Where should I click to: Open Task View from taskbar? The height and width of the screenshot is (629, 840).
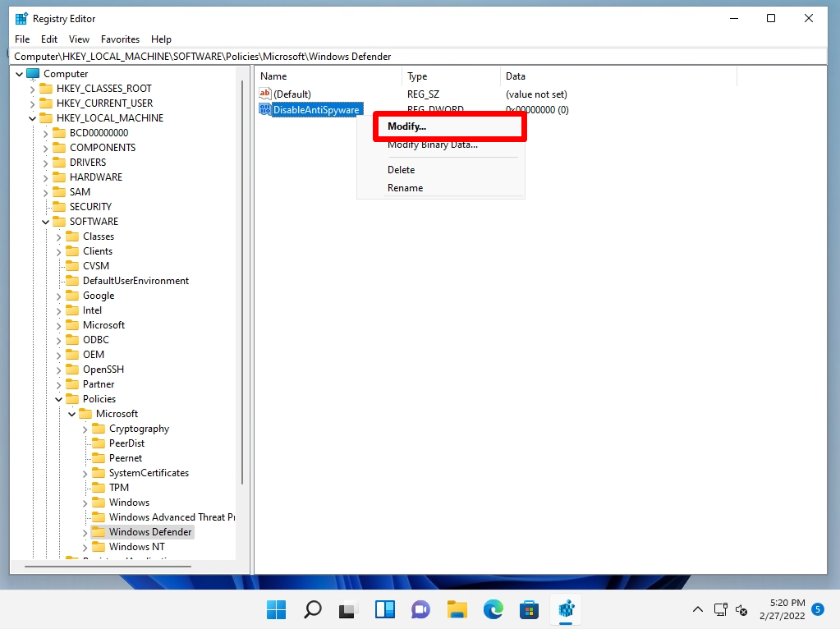(x=348, y=609)
